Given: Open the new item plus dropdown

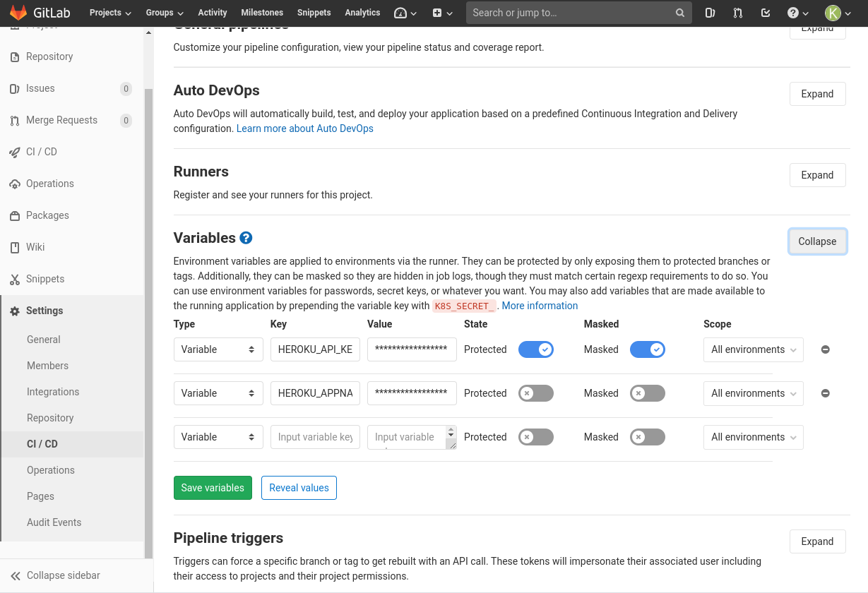Looking at the screenshot, I should click(x=442, y=13).
